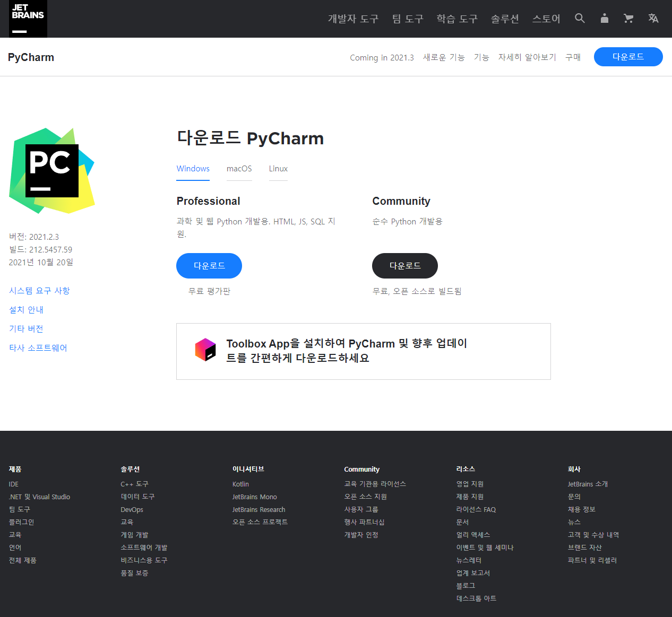Open footer 채용 정보 link

click(x=582, y=510)
